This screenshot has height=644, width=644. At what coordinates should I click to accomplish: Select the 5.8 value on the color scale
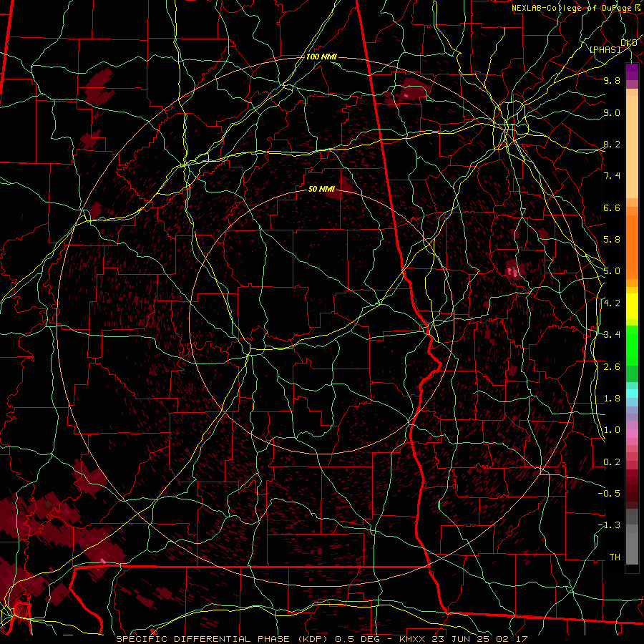(612, 240)
